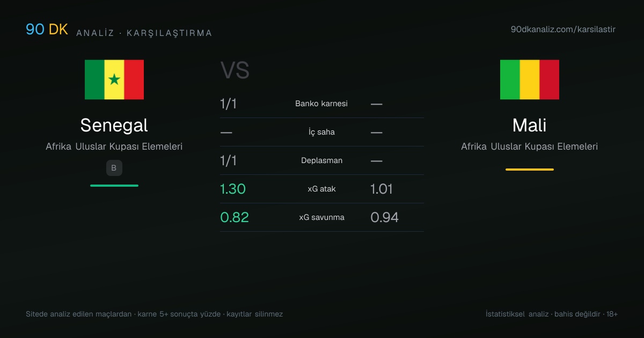The image size is (644, 338).
Task: Click the 90 DK logo
Action: 47,30
